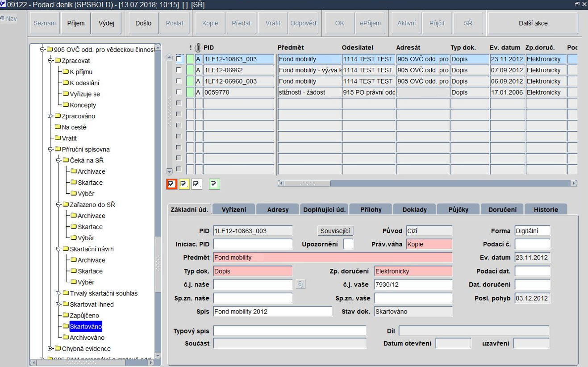Collapse the Čeká na SŘ node

[x=58, y=160]
